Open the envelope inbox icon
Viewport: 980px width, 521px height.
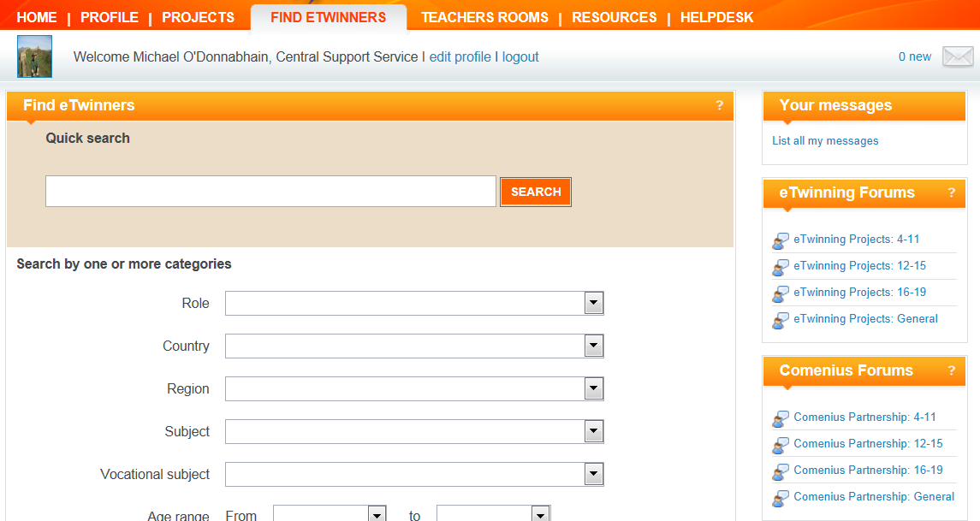click(958, 56)
